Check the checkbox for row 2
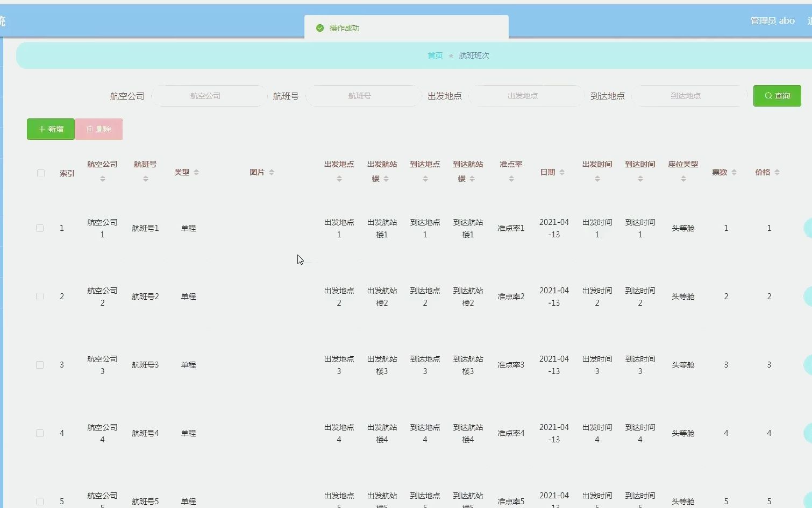 point(40,297)
